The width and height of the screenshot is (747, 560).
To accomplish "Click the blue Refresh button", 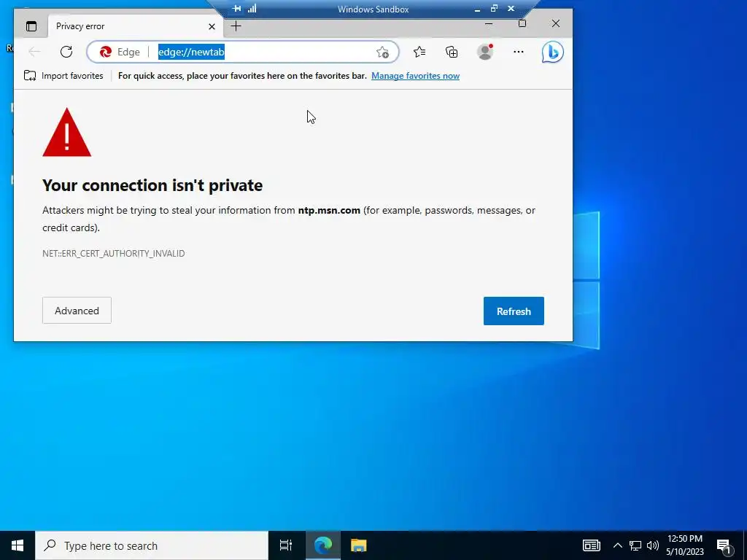I will [x=514, y=311].
